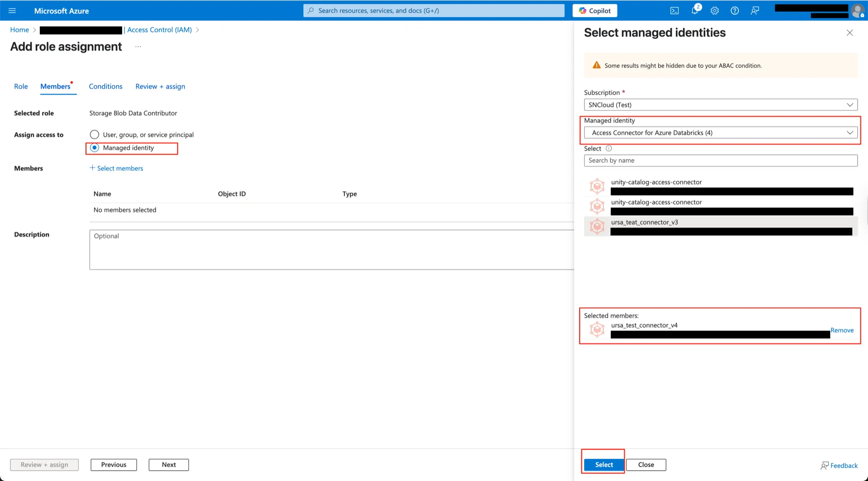
Task: Click the disabled Review + assign button
Action: [44, 465]
